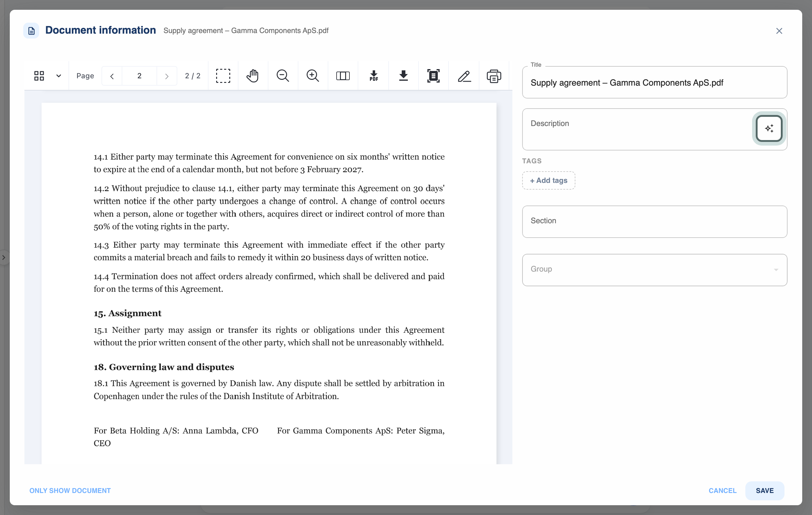The width and height of the screenshot is (812, 515).
Task: Click into the Section field
Action: pos(655,222)
